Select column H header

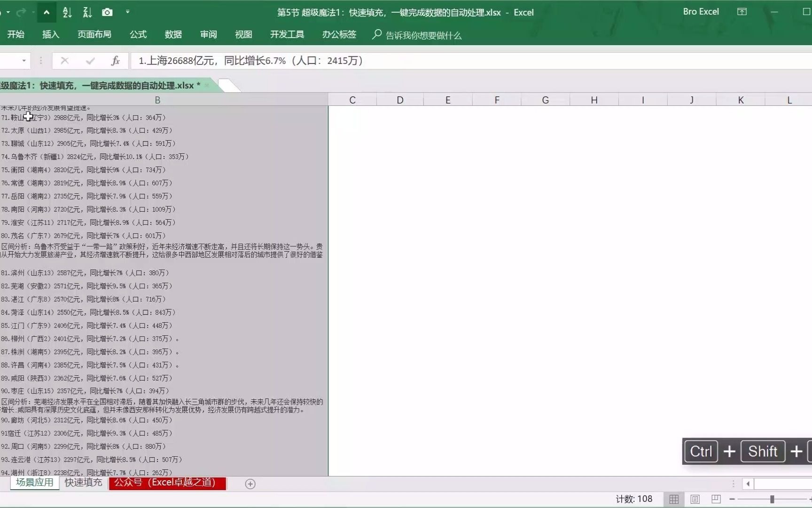click(x=594, y=100)
